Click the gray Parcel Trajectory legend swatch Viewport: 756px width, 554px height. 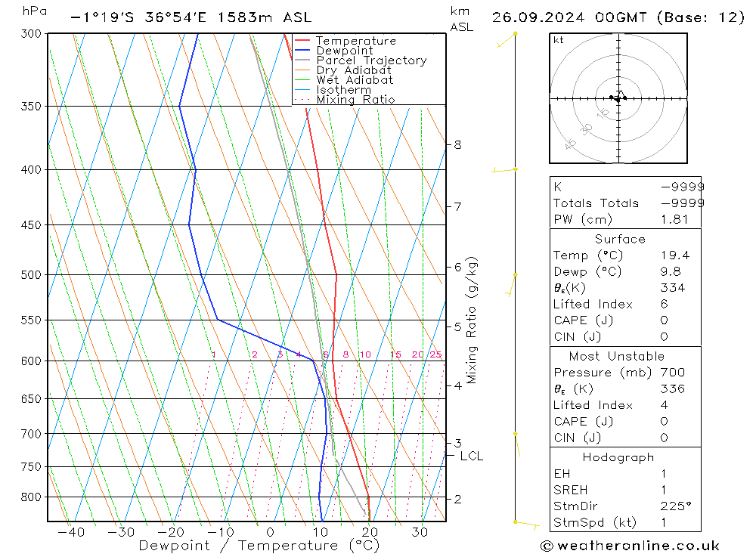point(302,60)
